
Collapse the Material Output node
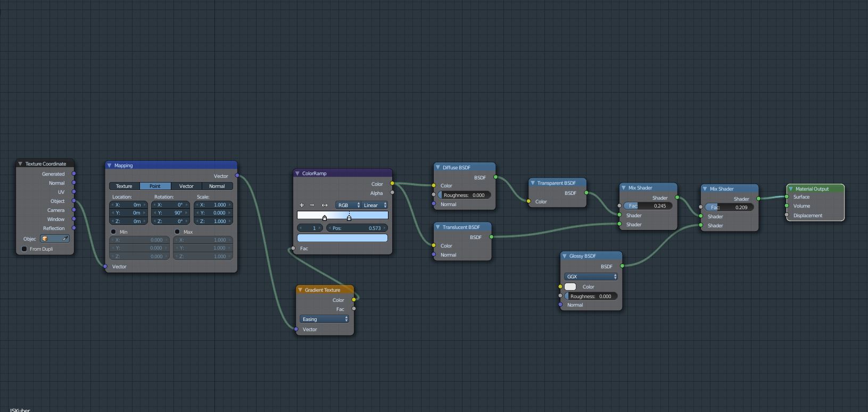(791, 189)
